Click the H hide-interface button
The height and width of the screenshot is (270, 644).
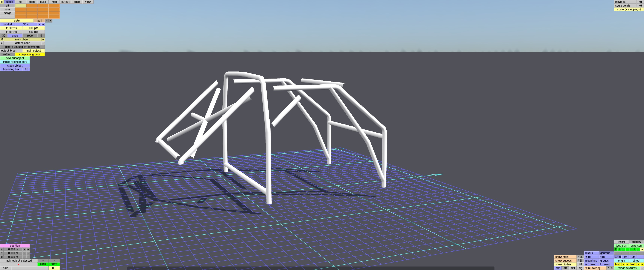(2, 2)
